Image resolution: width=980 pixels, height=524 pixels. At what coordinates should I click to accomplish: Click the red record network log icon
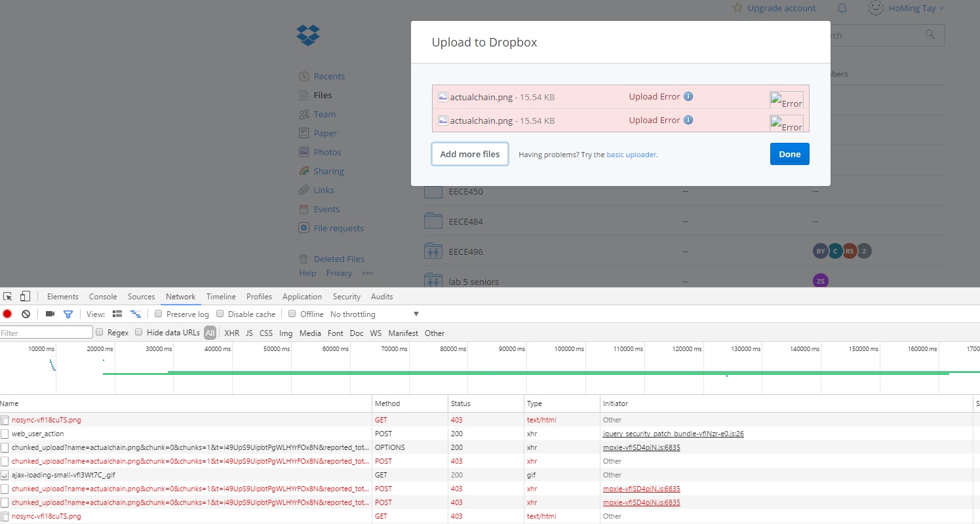tap(7, 314)
